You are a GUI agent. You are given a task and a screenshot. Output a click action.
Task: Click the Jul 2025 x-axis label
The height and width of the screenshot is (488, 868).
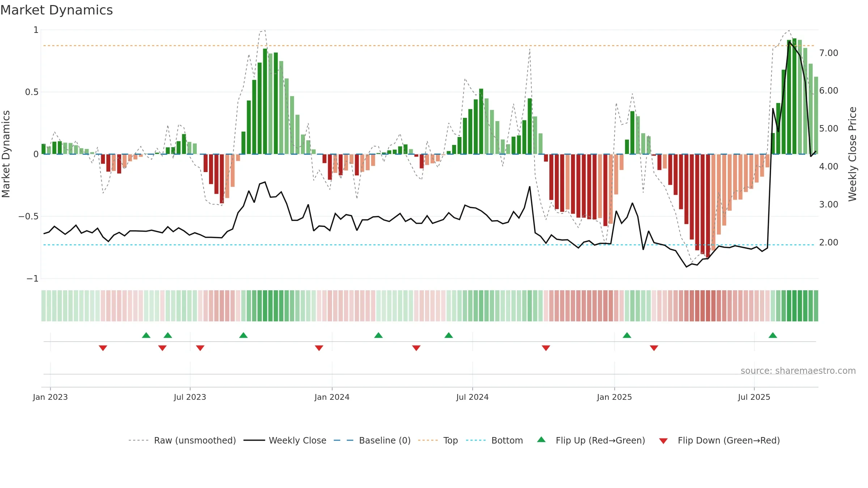pyautogui.click(x=754, y=397)
